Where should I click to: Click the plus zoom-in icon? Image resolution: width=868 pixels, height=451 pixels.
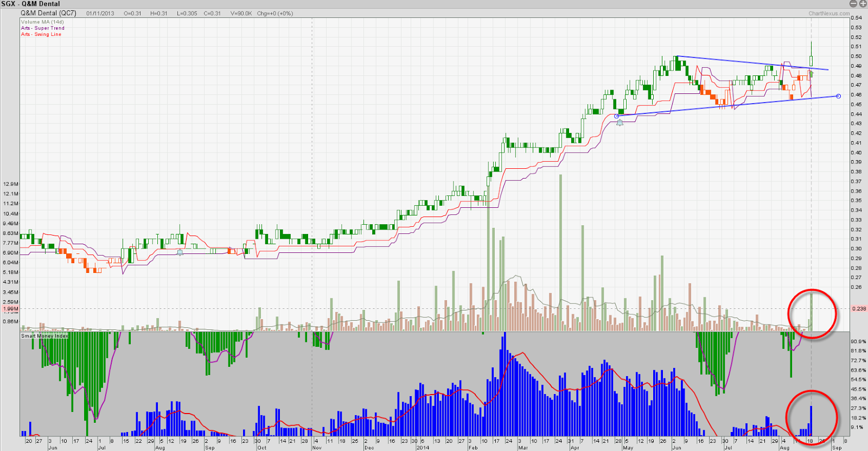click(863, 4)
